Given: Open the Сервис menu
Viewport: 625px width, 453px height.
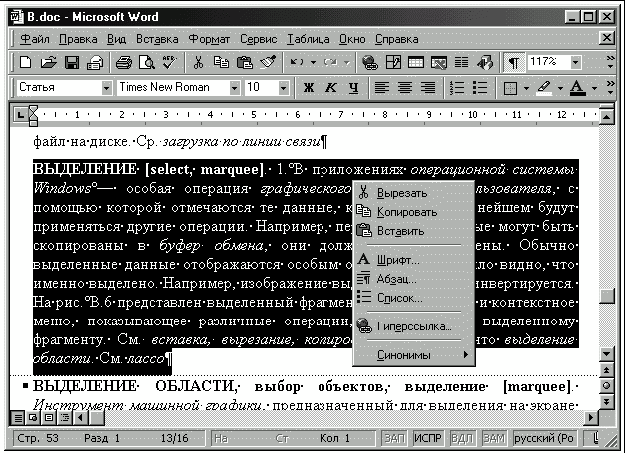Looking at the screenshot, I should click(x=258, y=39).
